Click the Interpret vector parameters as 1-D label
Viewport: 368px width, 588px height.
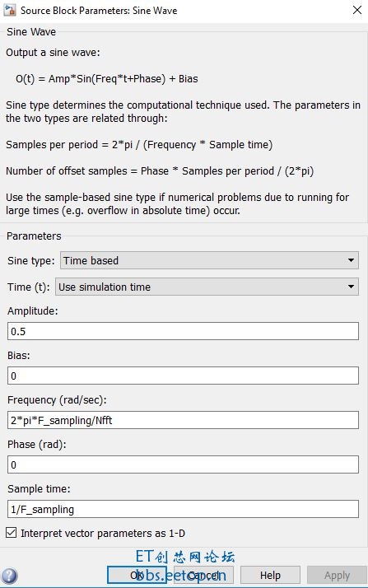(x=103, y=534)
